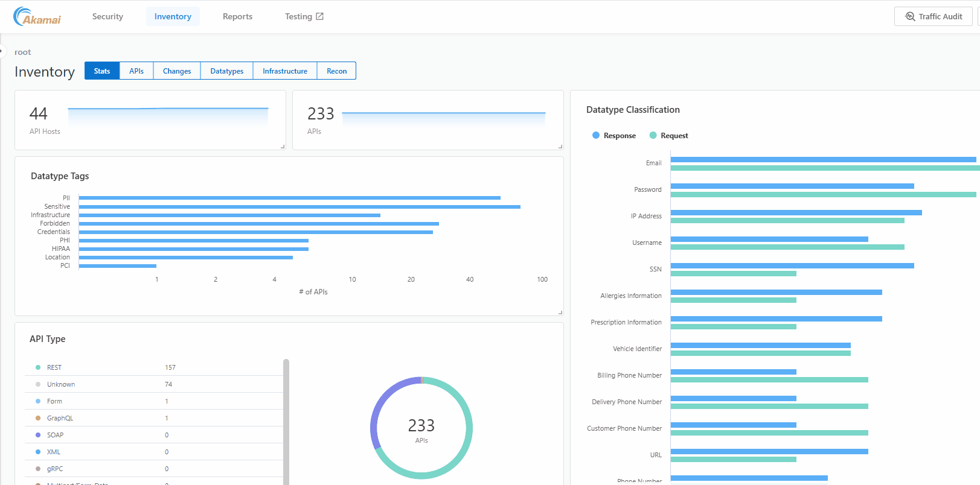Click the API Type list scrollbar
Image resolution: width=980 pixels, height=485 pixels.
point(286,422)
